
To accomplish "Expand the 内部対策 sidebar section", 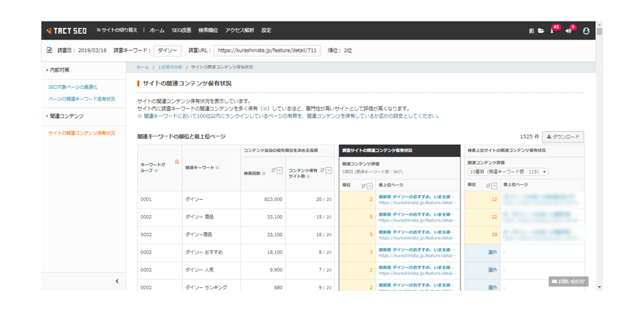I will (x=59, y=70).
